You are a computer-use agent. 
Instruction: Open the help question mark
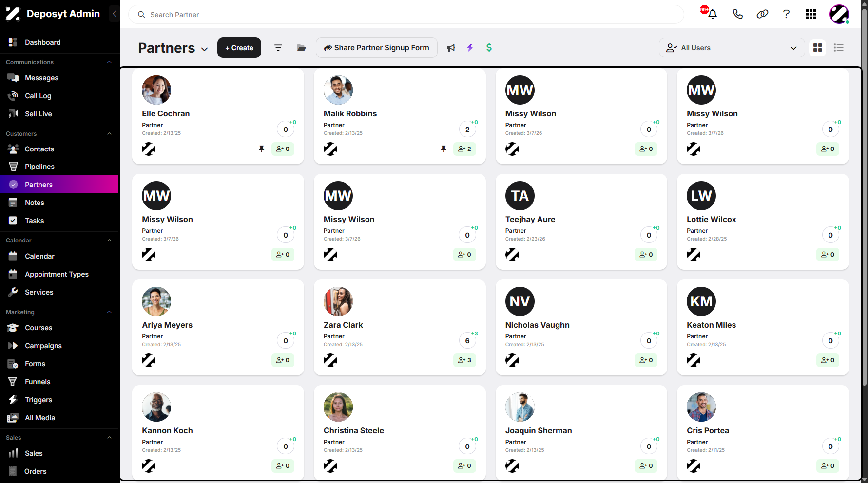click(x=786, y=14)
